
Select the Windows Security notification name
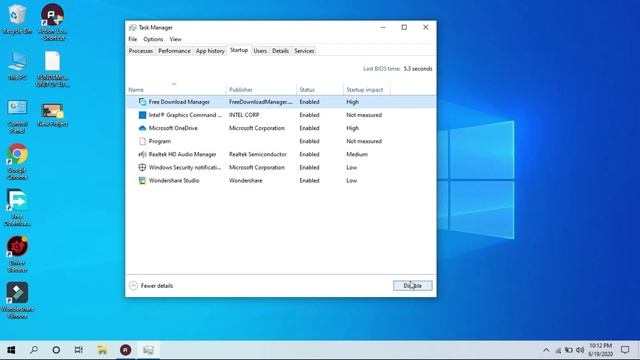click(x=185, y=167)
